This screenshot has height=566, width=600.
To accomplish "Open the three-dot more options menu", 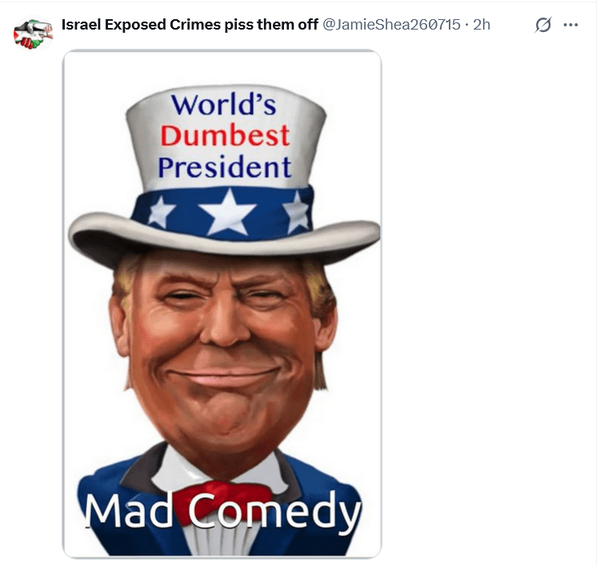I will [571, 25].
